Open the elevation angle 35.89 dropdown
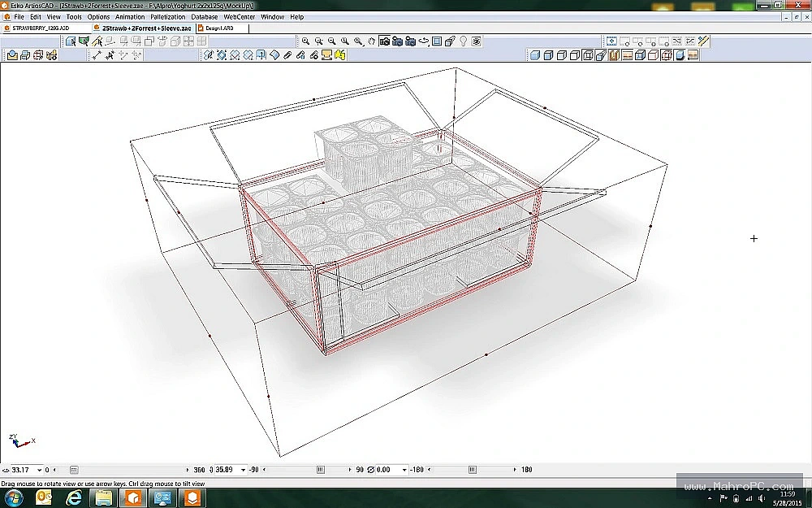 pos(243,470)
